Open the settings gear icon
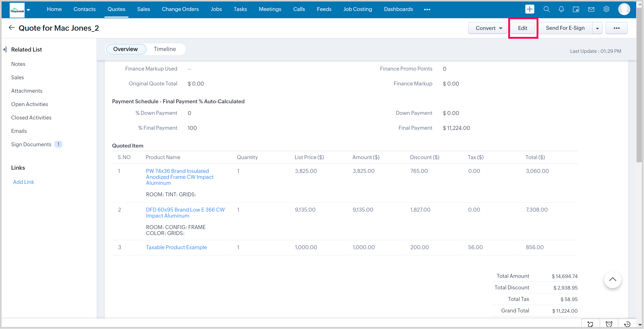This screenshot has height=329, width=644. click(x=606, y=9)
